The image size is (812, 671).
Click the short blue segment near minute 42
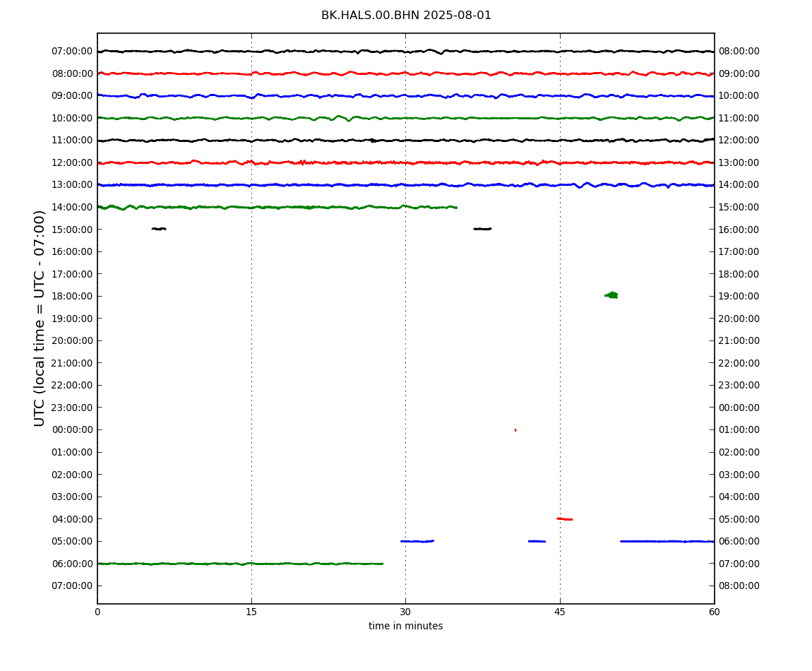[x=537, y=541]
